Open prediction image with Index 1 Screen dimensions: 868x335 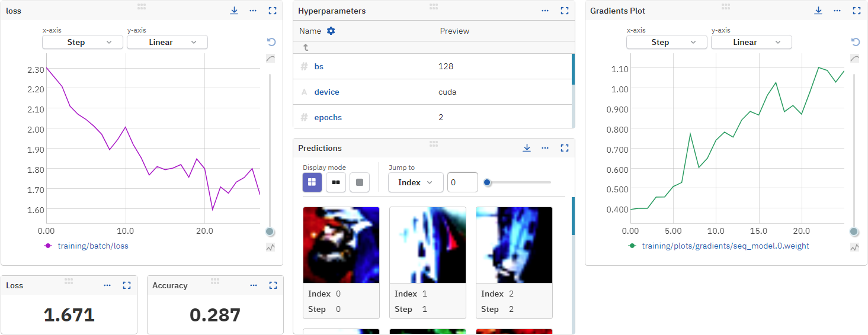pyautogui.click(x=428, y=245)
